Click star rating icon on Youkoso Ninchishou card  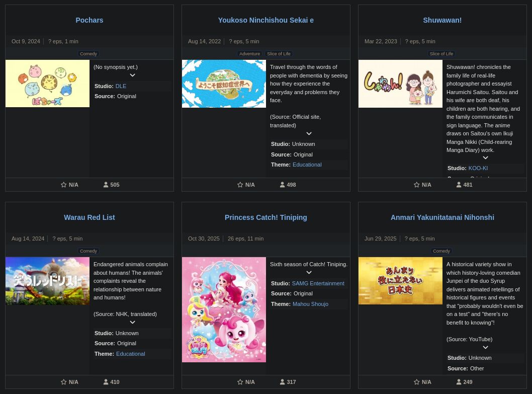pos(240,185)
